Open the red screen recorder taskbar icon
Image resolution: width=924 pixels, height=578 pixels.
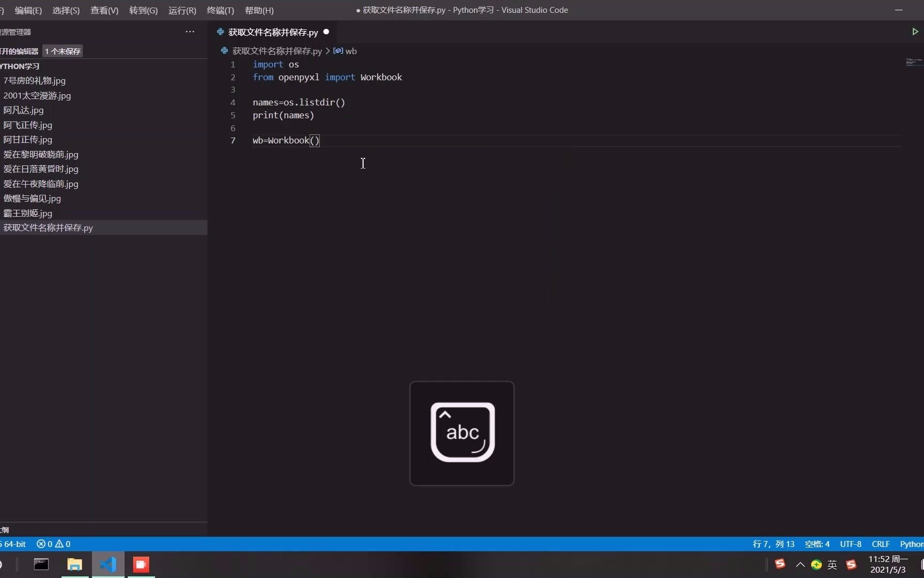point(141,564)
